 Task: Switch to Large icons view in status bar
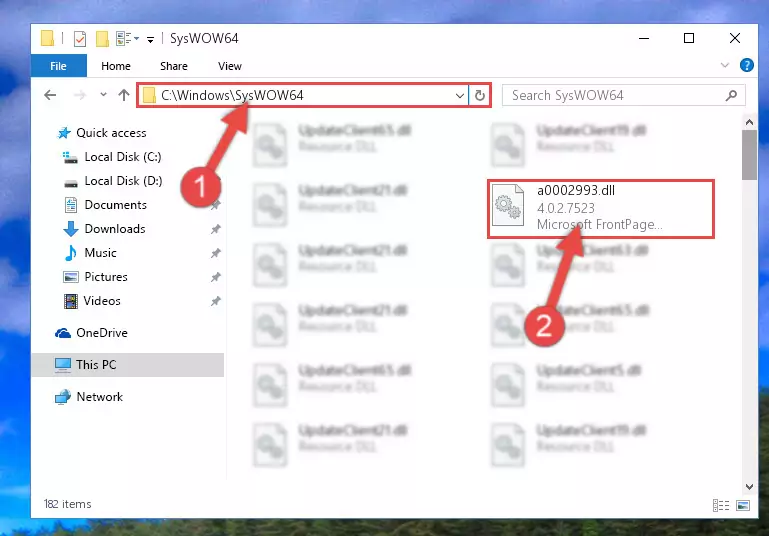click(x=743, y=505)
